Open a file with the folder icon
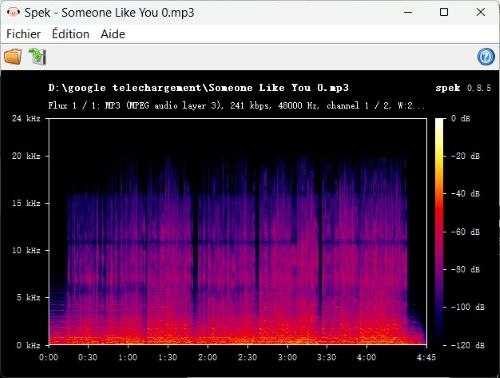 point(13,56)
